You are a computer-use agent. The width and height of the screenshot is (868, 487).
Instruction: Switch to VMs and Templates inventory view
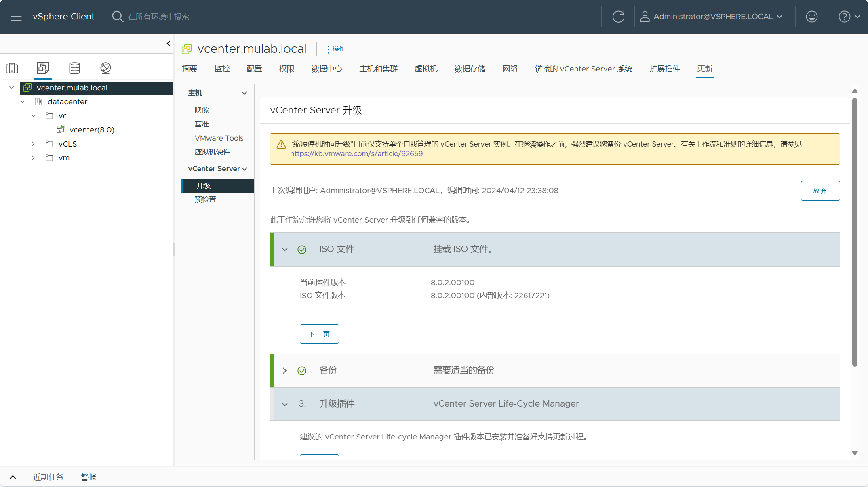pyautogui.click(x=43, y=68)
